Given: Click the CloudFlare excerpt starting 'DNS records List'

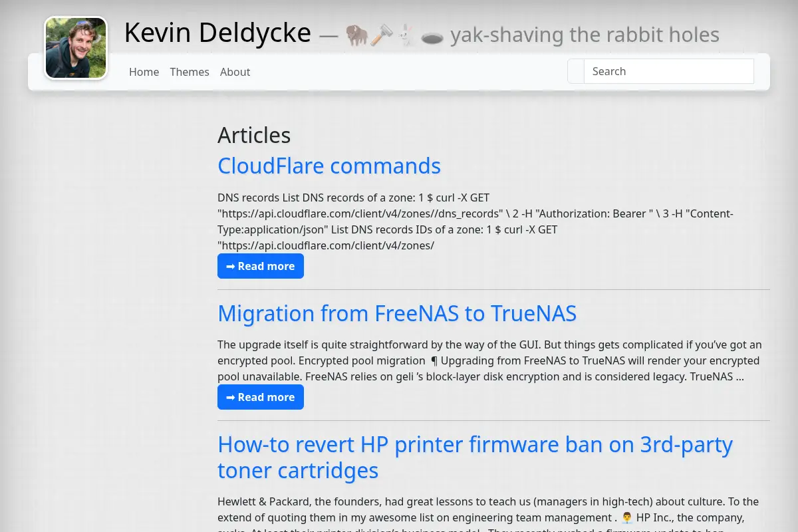Looking at the screenshot, I should click(x=475, y=221).
